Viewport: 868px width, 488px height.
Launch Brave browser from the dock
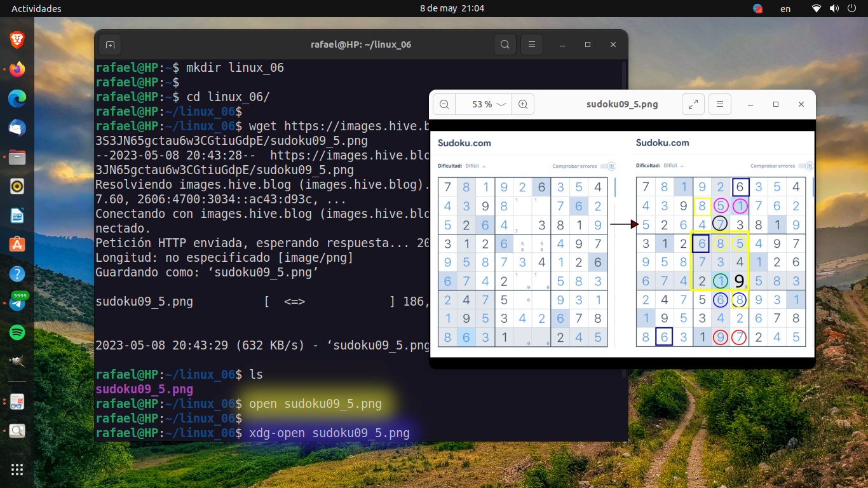pyautogui.click(x=17, y=40)
